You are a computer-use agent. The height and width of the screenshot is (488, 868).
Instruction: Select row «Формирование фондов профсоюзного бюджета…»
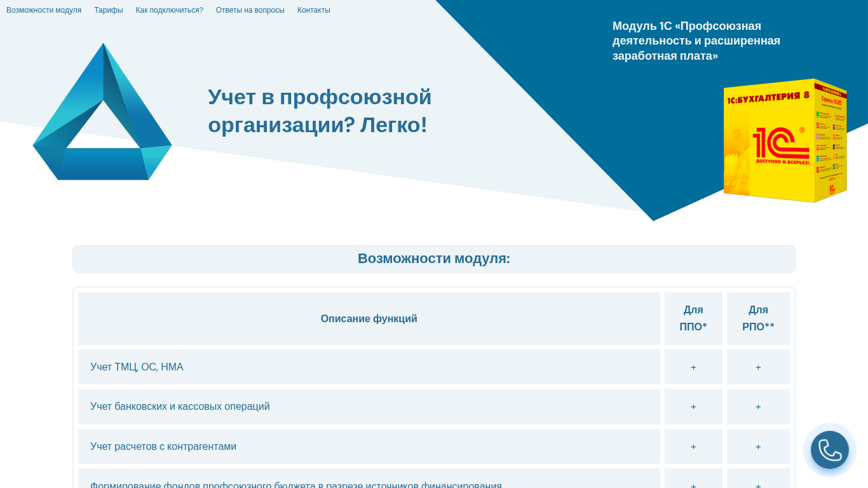pos(369,478)
